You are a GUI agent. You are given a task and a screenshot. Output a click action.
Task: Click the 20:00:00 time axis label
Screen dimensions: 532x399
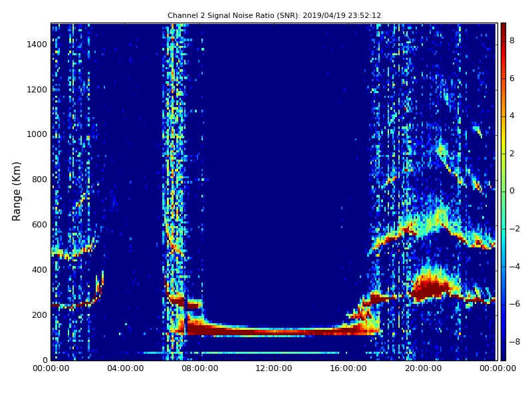click(423, 368)
